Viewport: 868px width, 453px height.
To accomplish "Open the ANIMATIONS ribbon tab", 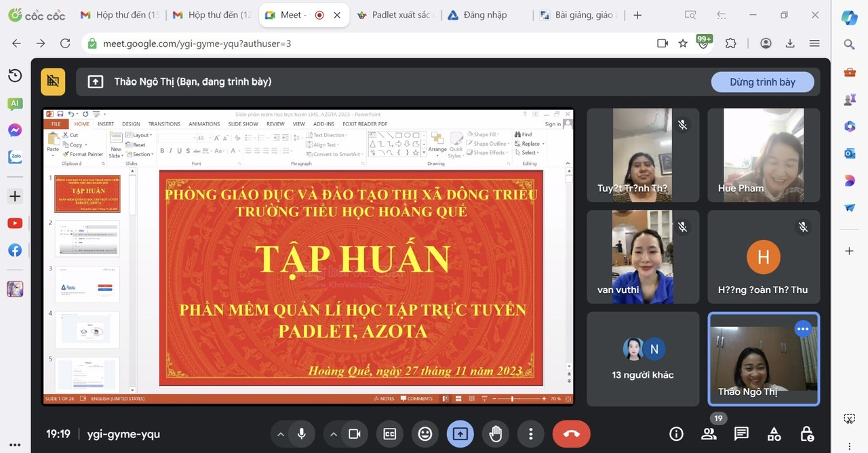I will pyautogui.click(x=204, y=124).
